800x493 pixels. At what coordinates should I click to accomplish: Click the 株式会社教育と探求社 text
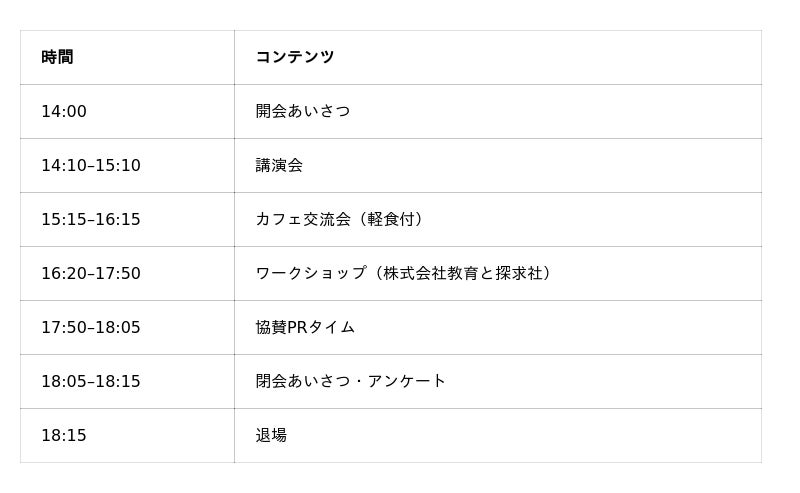click(462, 273)
